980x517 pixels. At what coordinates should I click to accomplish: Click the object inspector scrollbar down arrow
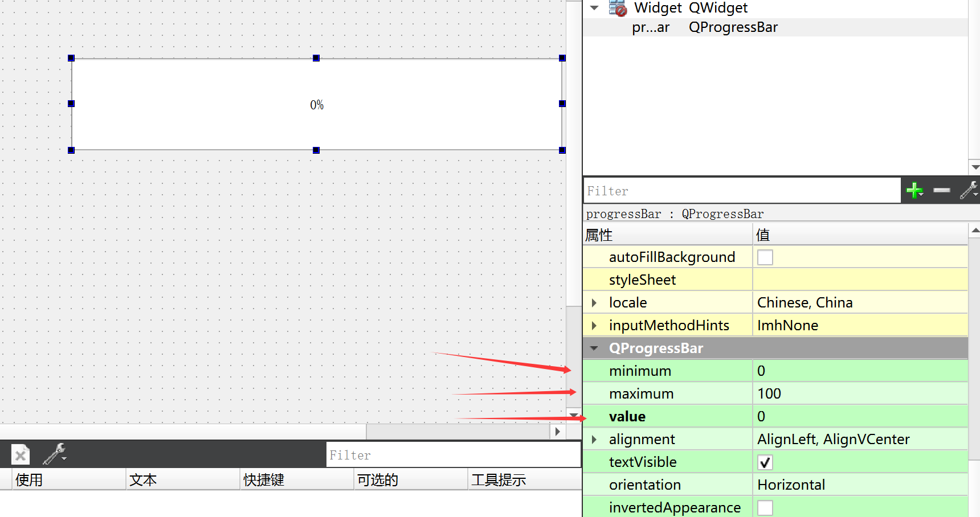(x=974, y=167)
